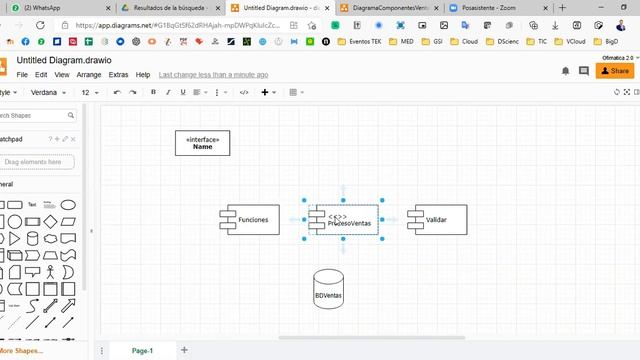The height and width of the screenshot is (360, 640).
Task: Select the Funciones component on canvas
Action: tap(249, 220)
